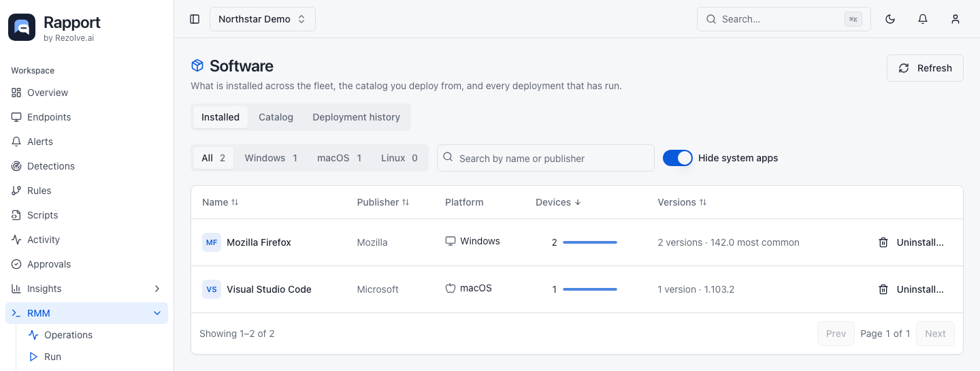Click the Approvals check-circle icon
The width and height of the screenshot is (980, 371).
point(16,264)
